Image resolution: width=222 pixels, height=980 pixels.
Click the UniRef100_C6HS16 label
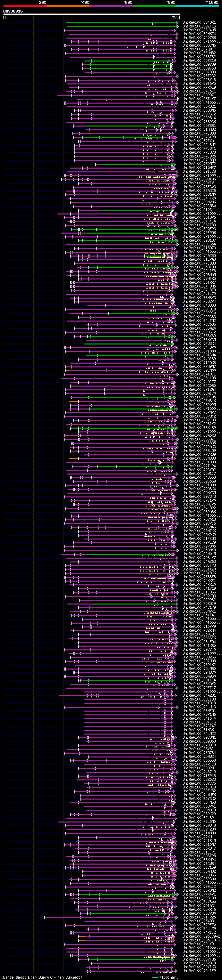click(199, 400)
